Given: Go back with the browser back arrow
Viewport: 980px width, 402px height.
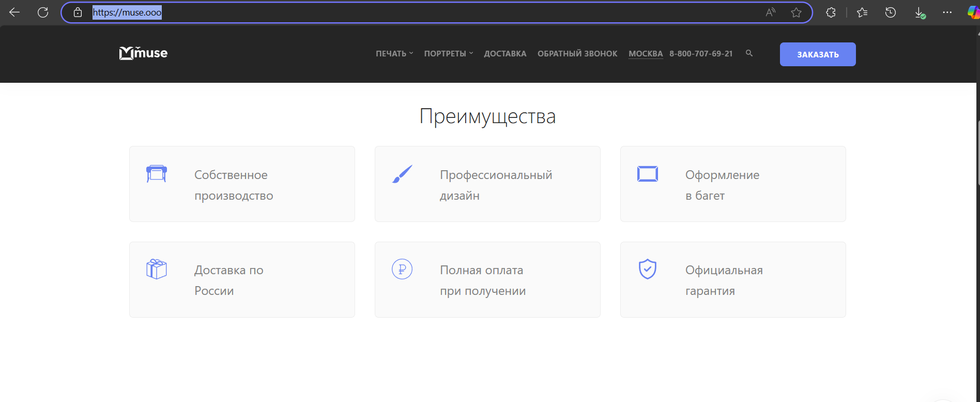Looking at the screenshot, I should 14,12.
